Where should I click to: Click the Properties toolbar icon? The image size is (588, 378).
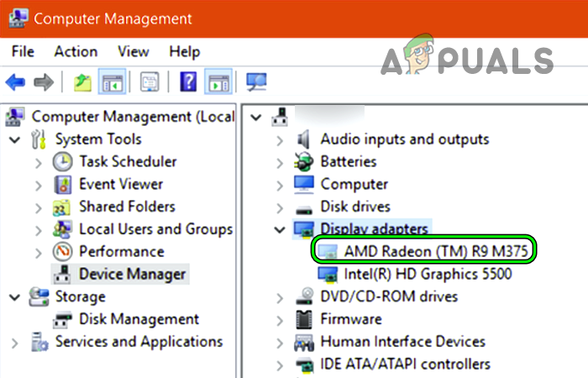pos(150,81)
